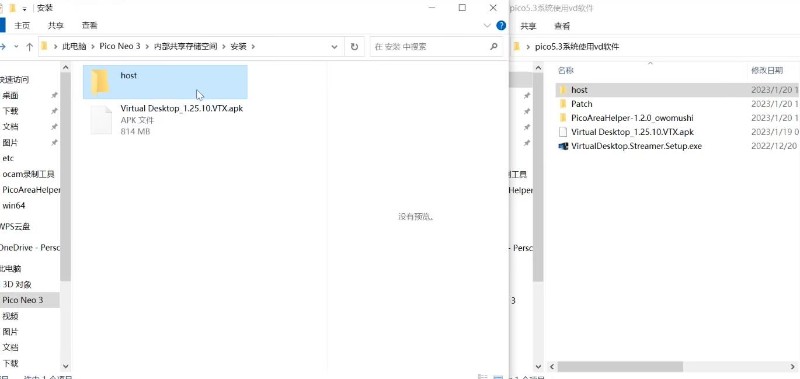The image size is (800, 379).
Task: Select Patch folder in pico5.3 window
Action: coord(582,104)
